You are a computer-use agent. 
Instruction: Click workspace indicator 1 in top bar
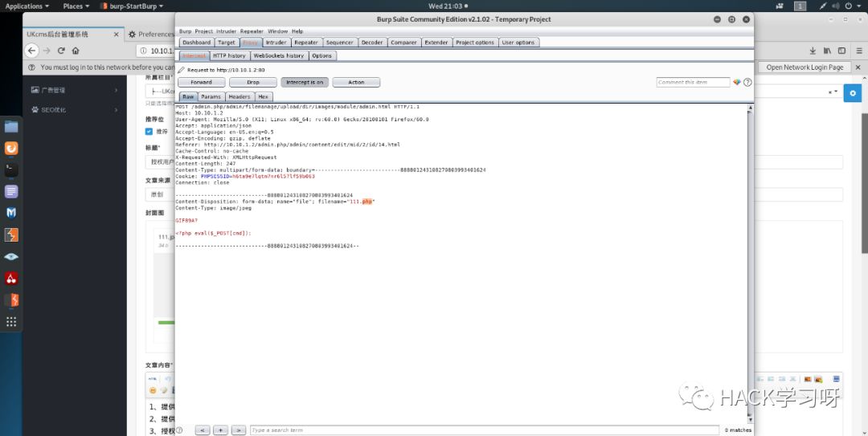tap(800, 6)
